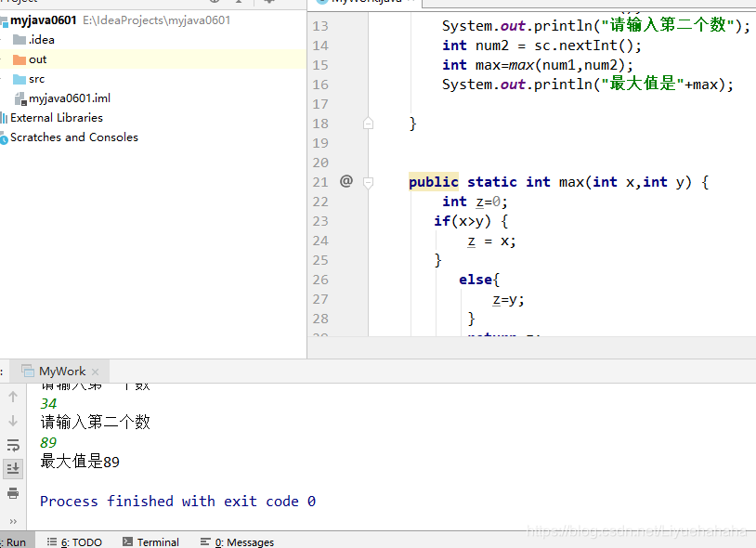Select External Libraries node
The height and width of the screenshot is (548, 756).
(57, 118)
